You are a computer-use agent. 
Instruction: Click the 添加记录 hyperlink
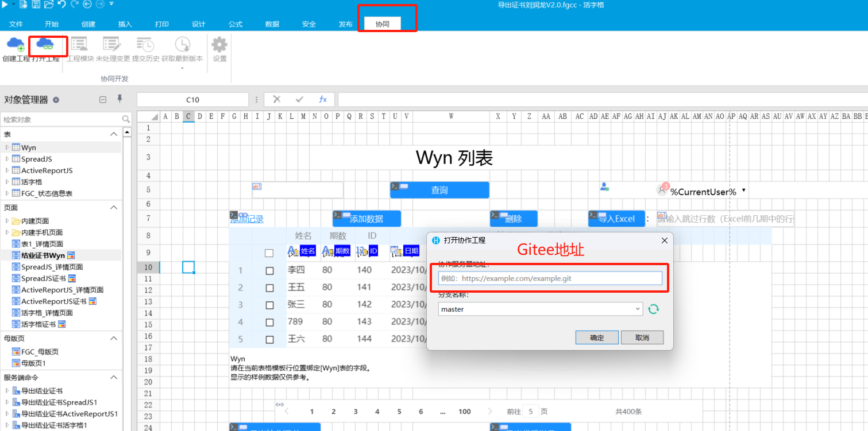[246, 219]
